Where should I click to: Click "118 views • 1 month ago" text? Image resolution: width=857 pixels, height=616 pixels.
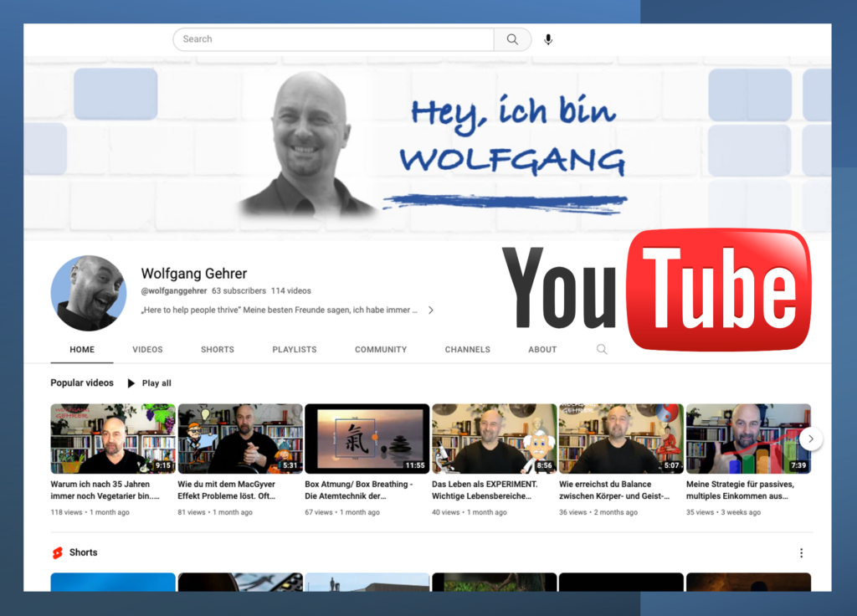90,512
